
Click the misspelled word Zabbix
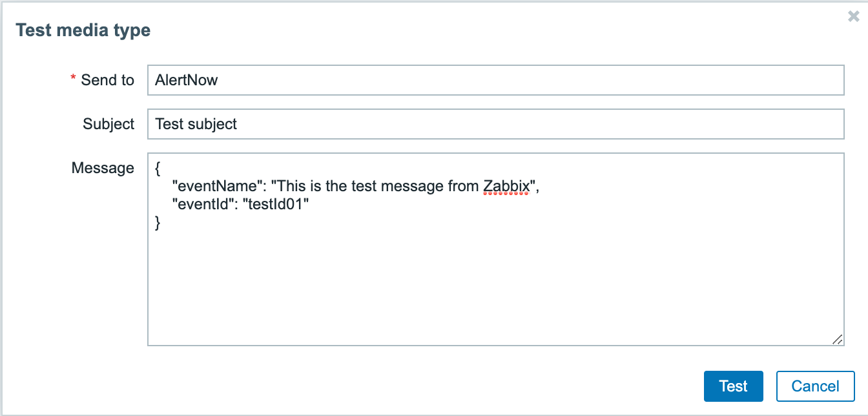[x=506, y=187]
